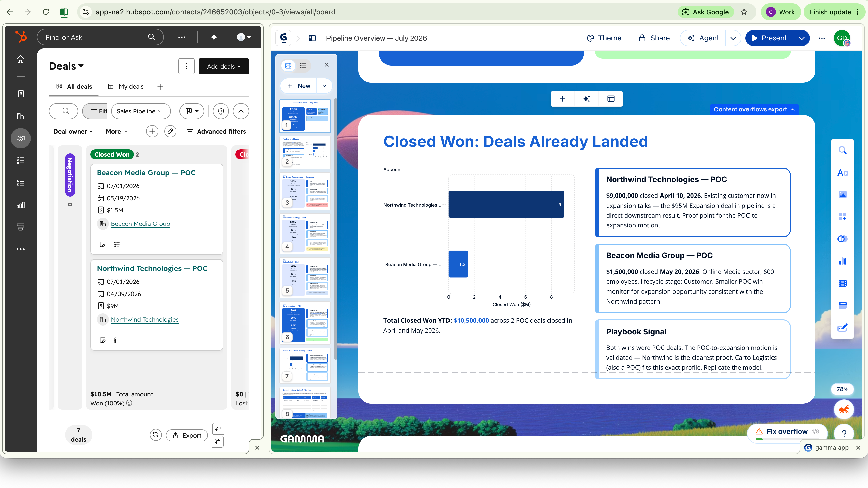
Task: Expand the dropdown arrow beside New
Action: [324, 86]
